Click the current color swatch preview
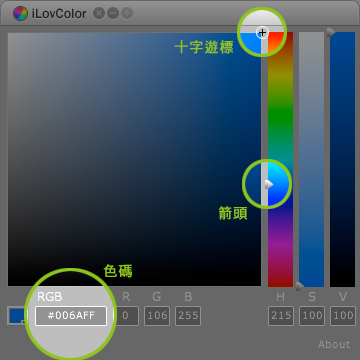360x360 pixels. pos(17,316)
